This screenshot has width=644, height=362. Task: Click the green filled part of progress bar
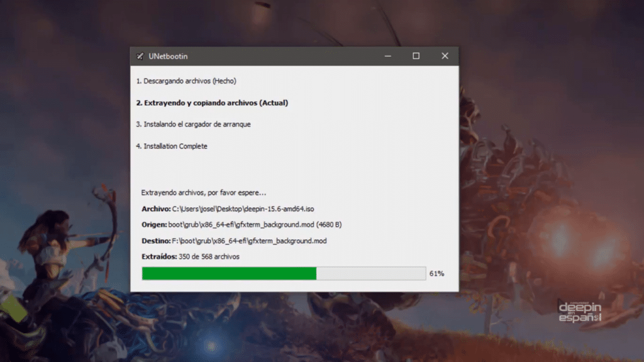pyautogui.click(x=229, y=273)
